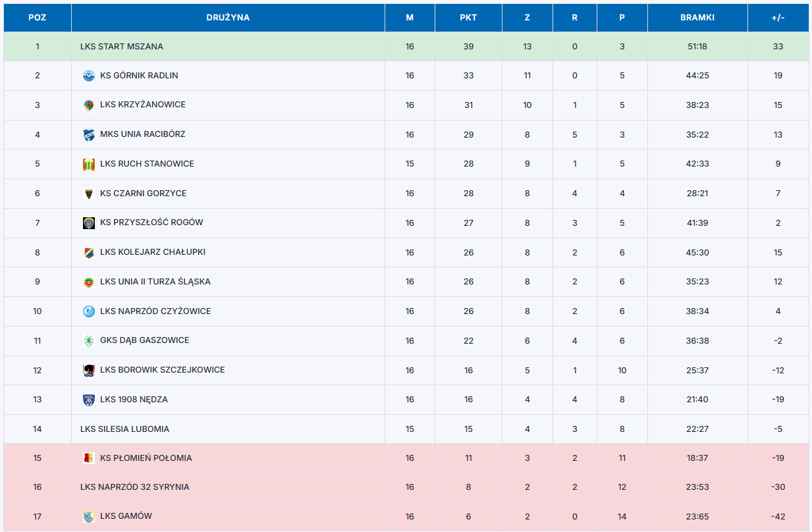Click the KS Płomień Połomia logo

(x=88, y=458)
